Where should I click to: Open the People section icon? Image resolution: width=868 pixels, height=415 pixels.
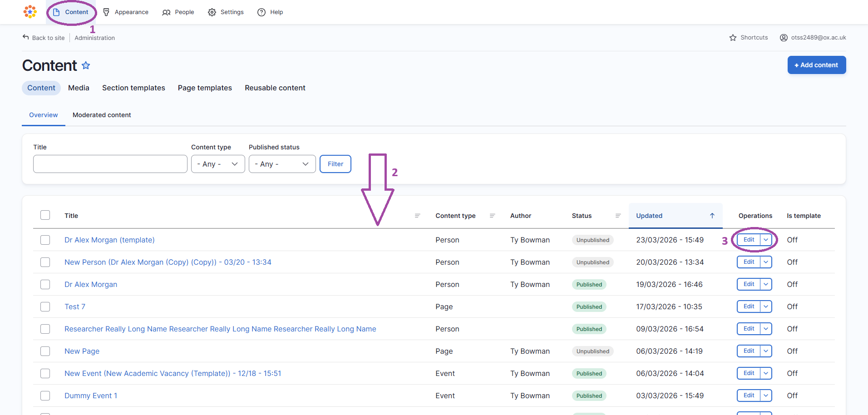tap(166, 12)
